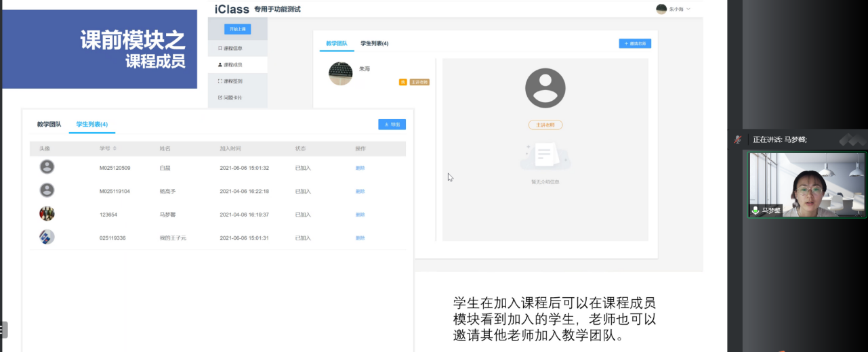Click the 朱小海 profile avatar in header

click(x=661, y=9)
